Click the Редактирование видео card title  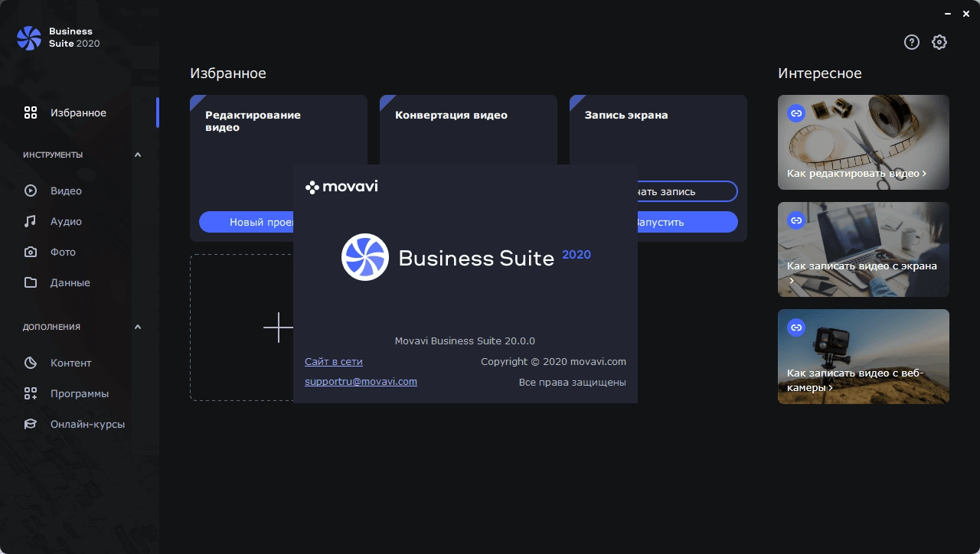[x=253, y=121]
